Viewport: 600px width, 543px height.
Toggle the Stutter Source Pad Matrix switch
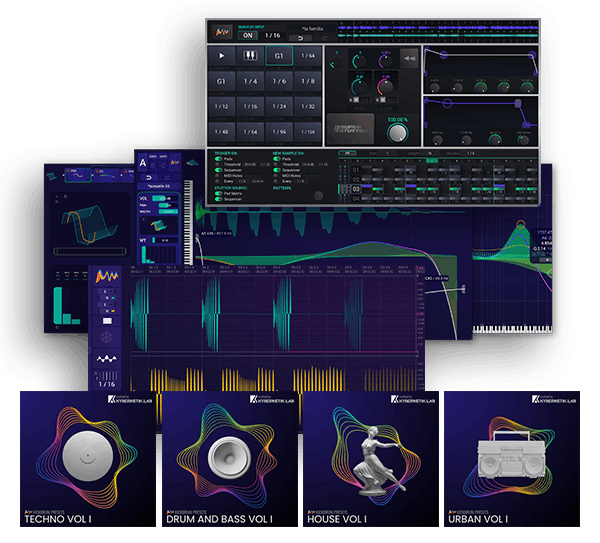218,194
